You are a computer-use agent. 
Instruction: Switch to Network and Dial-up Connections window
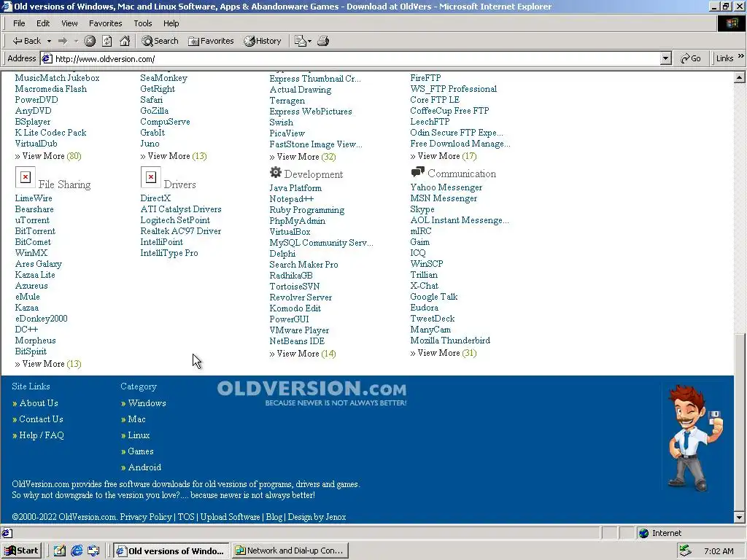point(290,551)
